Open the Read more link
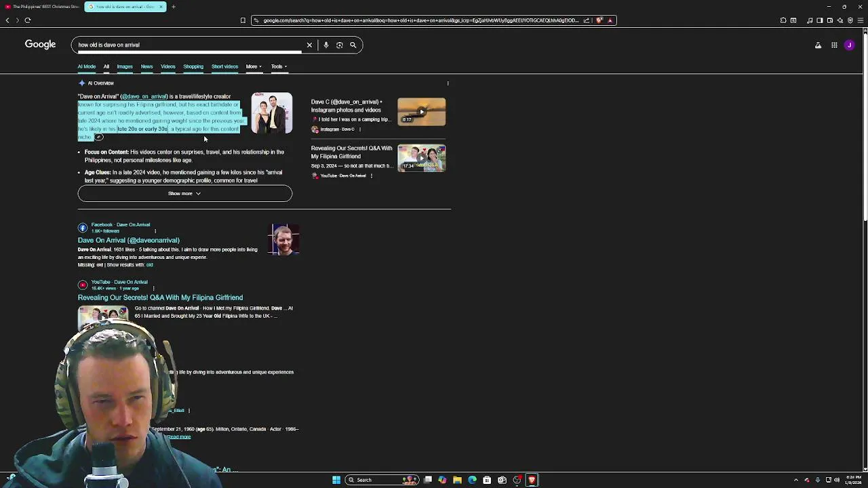 click(x=180, y=437)
